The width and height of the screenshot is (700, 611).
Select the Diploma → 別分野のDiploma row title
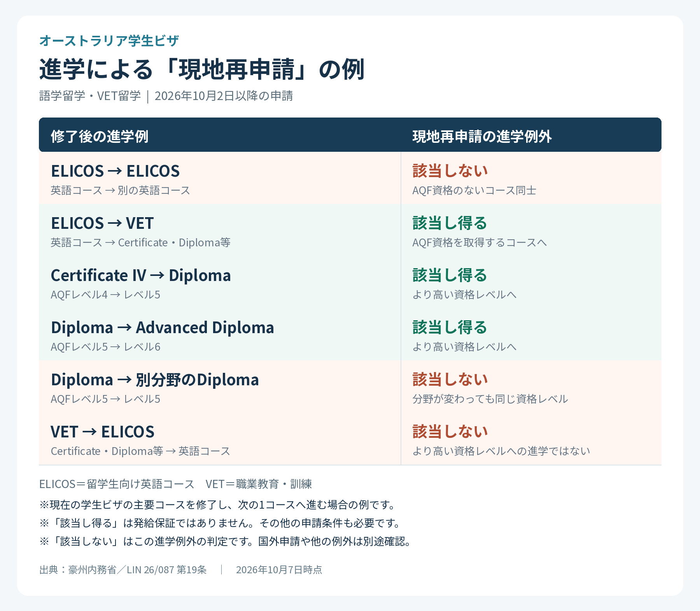pyautogui.click(x=155, y=380)
